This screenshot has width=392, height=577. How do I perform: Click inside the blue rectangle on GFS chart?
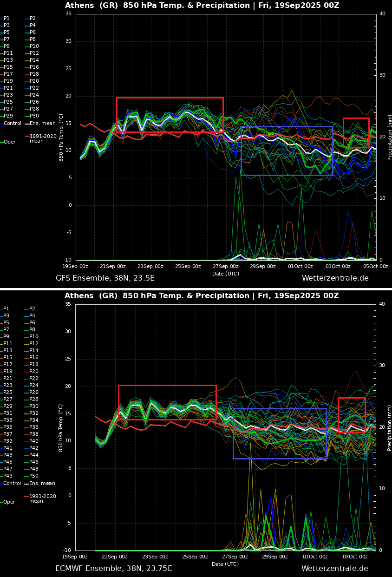point(287,151)
